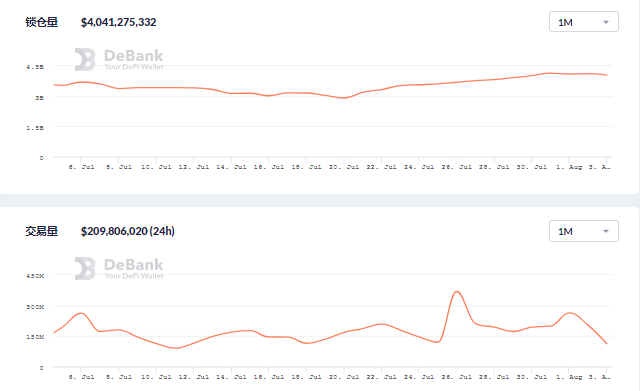Viewport: 640px width, 391px height.
Task: Click the volume peak near 1. Aug
Action: 569,313
